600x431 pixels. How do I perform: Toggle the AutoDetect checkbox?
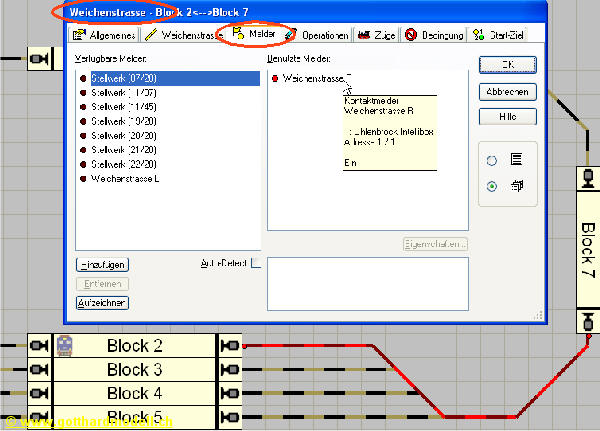pyautogui.click(x=256, y=263)
